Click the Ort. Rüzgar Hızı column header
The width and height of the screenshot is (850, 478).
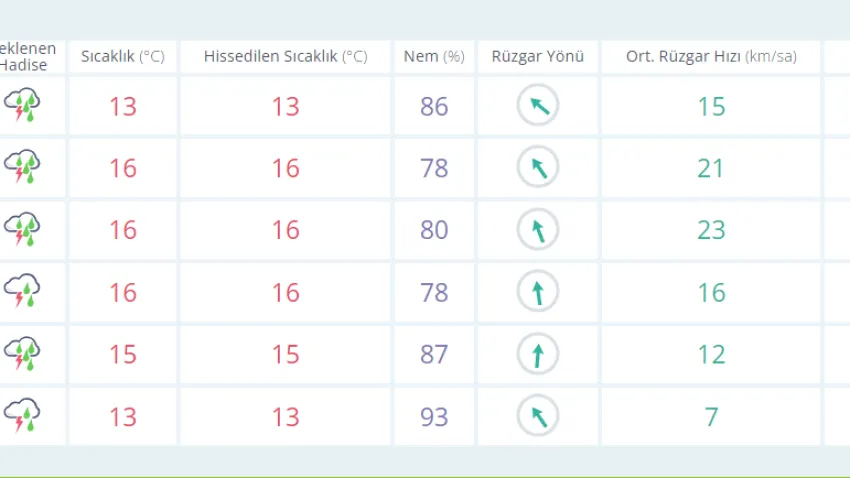coord(711,57)
